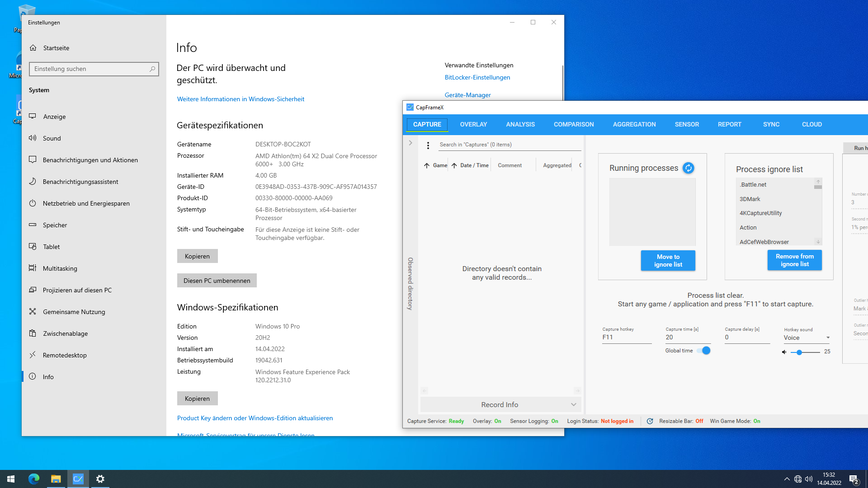This screenshot has height=488, width=868.
Task: Adjust the hotkey sound volume slider
Action: tap(805, 352)
